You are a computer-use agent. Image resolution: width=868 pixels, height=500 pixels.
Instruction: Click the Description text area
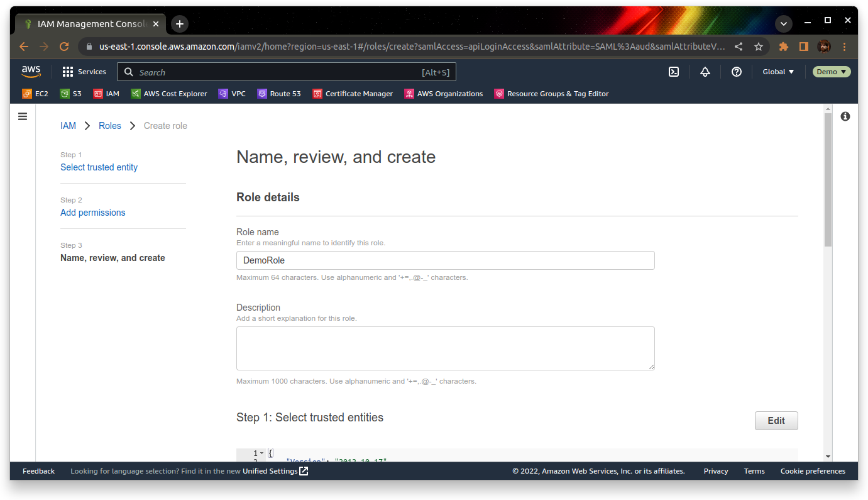[x=445, y=348]
